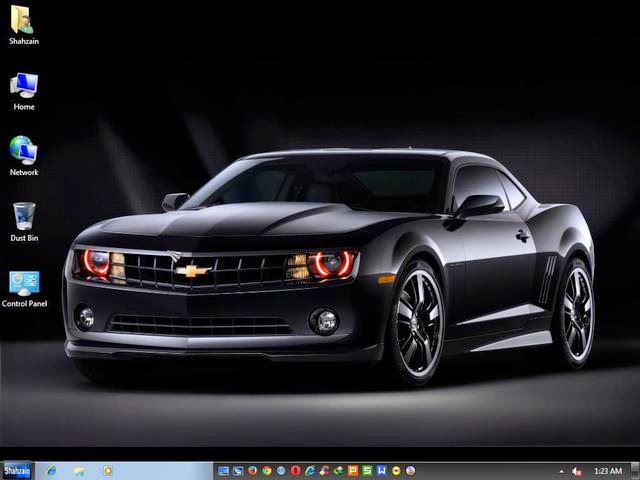Launch Internet Explorer pinned beside Start button
Screen dimensions: 640x480
tap(51, 471)
